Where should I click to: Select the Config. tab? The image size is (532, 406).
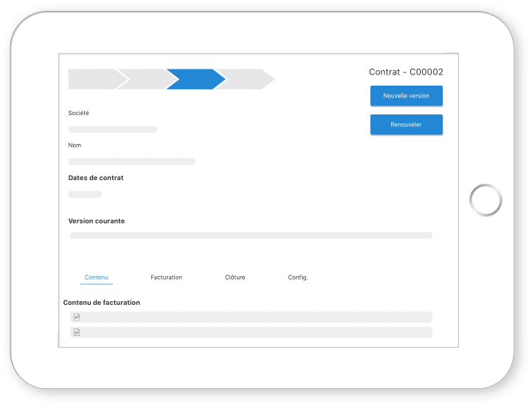[298, 278]
